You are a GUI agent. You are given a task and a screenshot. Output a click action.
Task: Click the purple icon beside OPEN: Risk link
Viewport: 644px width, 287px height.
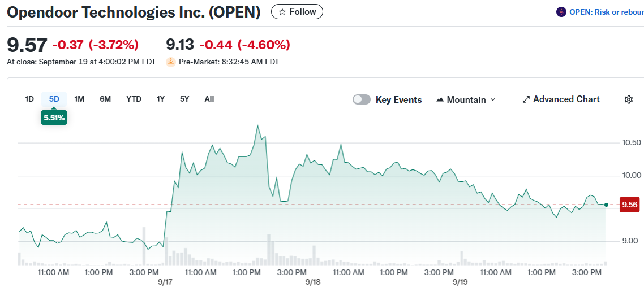561,12
